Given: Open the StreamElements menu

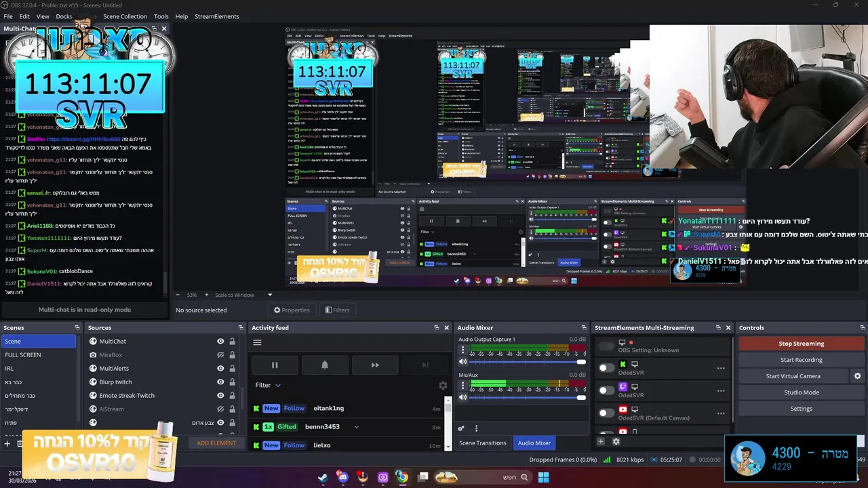Looking at the screenshot, I should pyautogui.click(x=217, y=16).
